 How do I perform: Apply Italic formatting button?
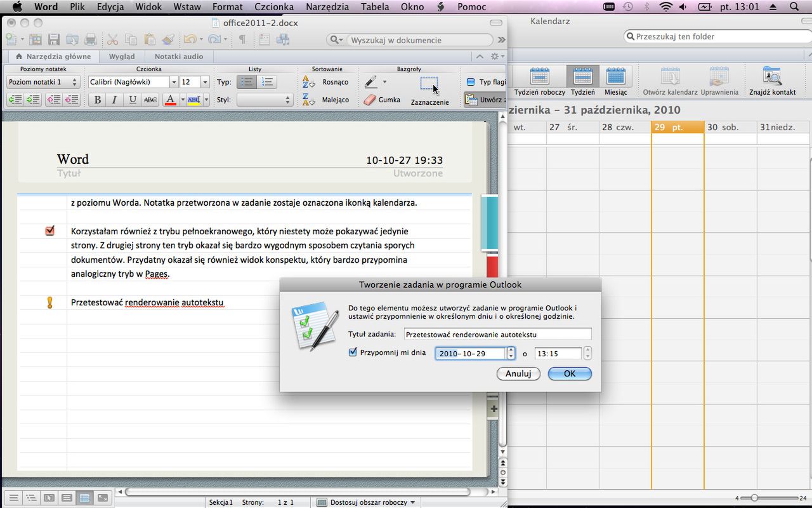114,100
